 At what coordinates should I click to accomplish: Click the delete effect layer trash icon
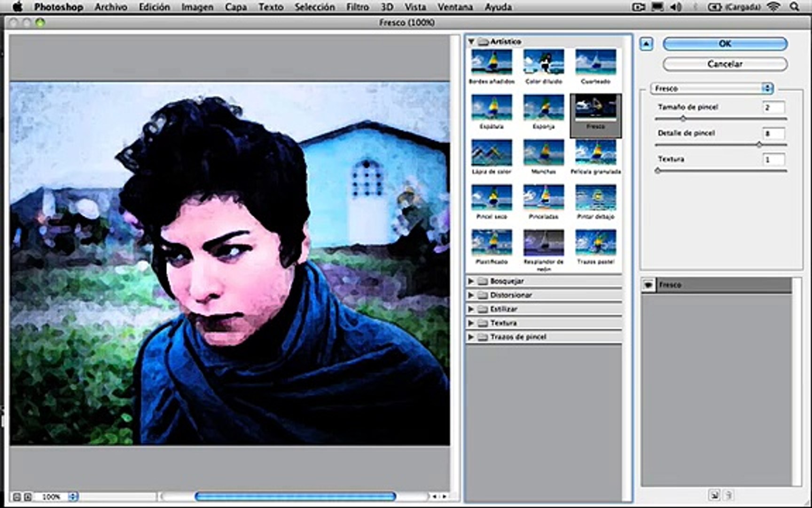728,495
